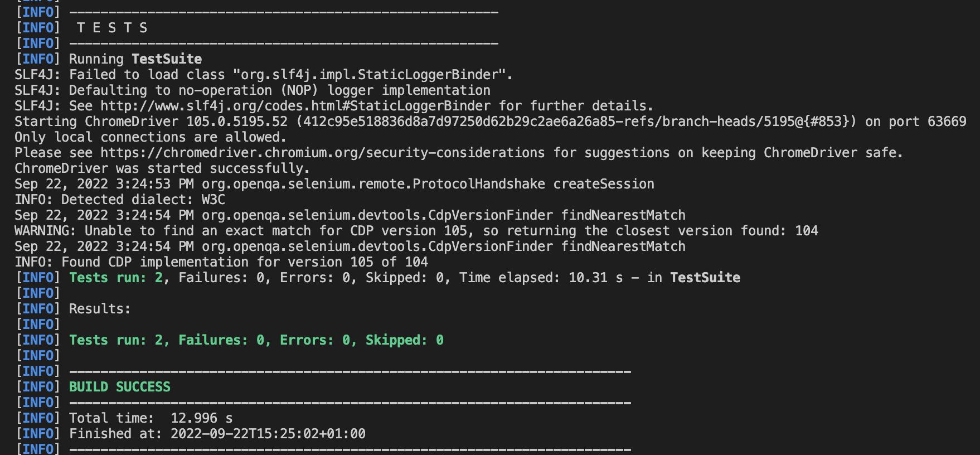This screenshot has height=455, width=980.
Task: Click the Starting ChromeDriver 105.0.5195.52 text
Action: coord(151,122)
